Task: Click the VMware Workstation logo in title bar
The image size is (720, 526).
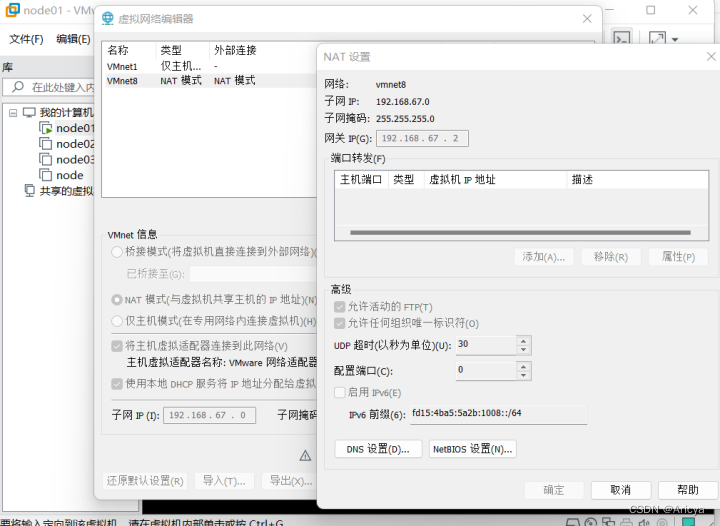Action: pyautogui.click(x=12, y=10)
